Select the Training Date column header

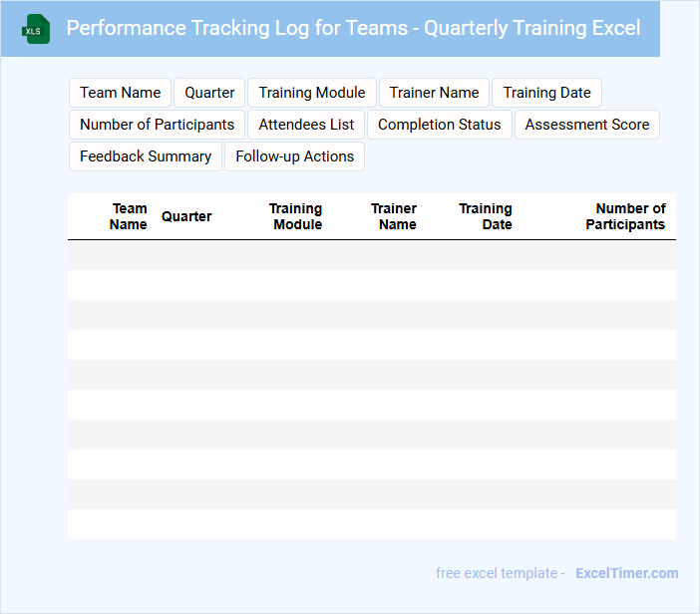pos(486,216)
